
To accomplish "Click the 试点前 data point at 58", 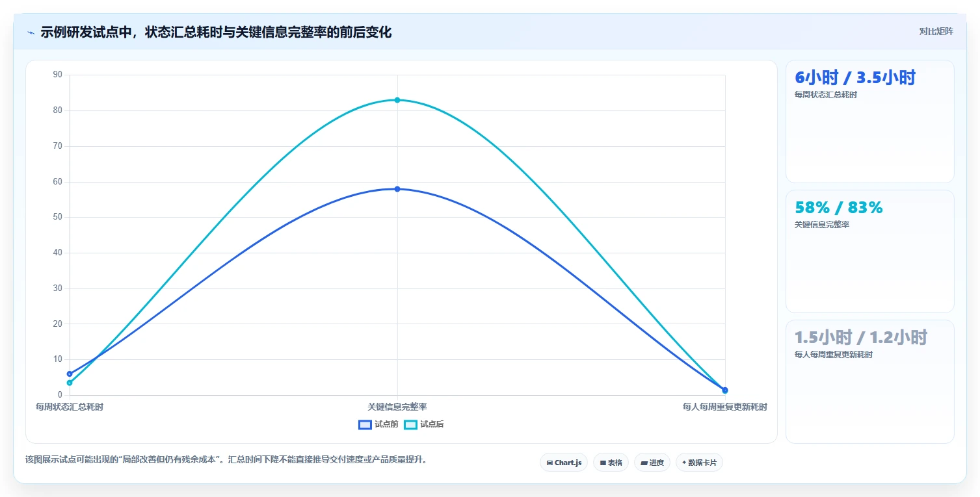I will [x=397, y=189].
